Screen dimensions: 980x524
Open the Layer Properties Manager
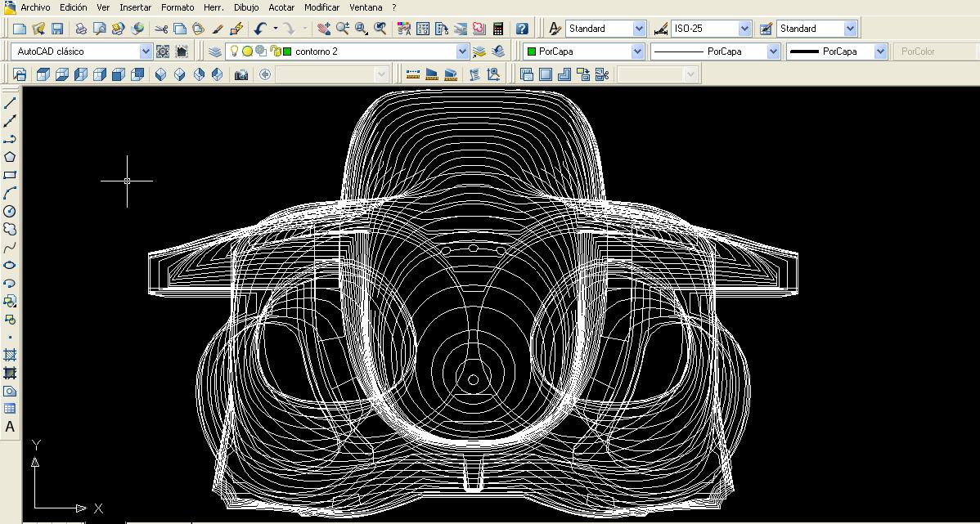pyautogui.click(x=214, y=52)
